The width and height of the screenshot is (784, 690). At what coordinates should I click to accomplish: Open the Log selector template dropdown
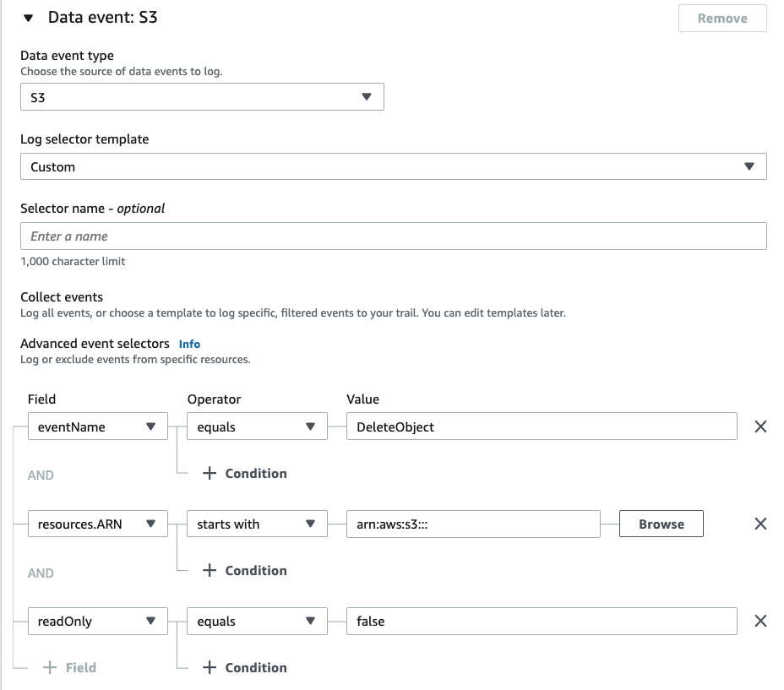click(x=394, y=166)
